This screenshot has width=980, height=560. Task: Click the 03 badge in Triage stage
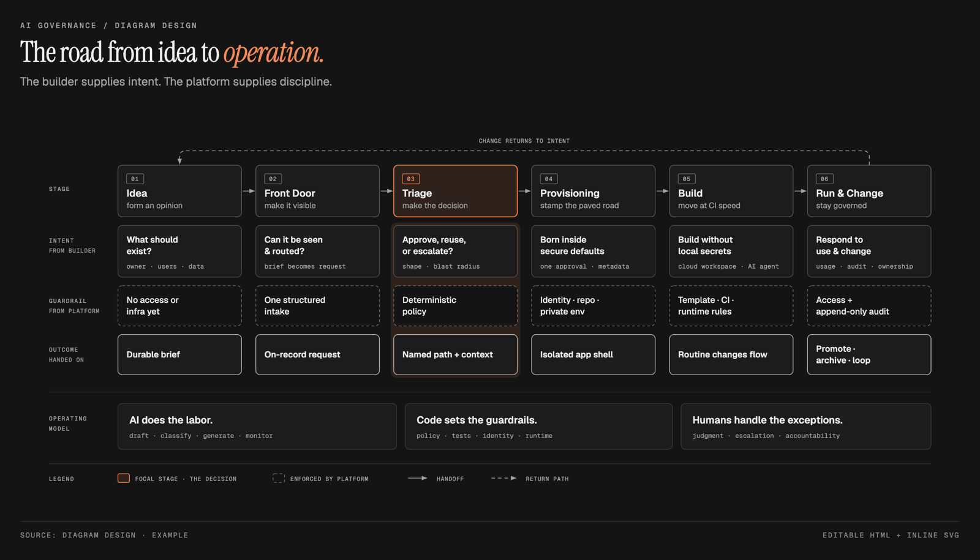pyautogui.click(x=410, y=179)
